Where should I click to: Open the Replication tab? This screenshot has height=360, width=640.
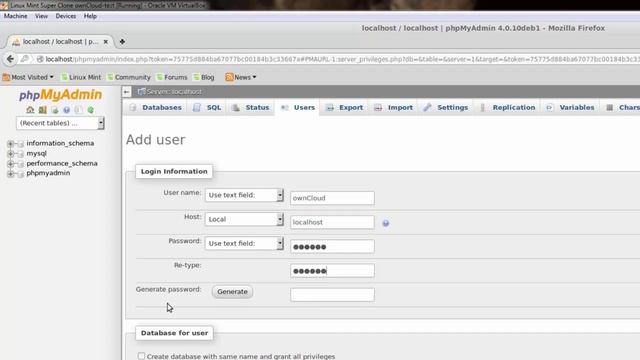[x=507, y=108]
